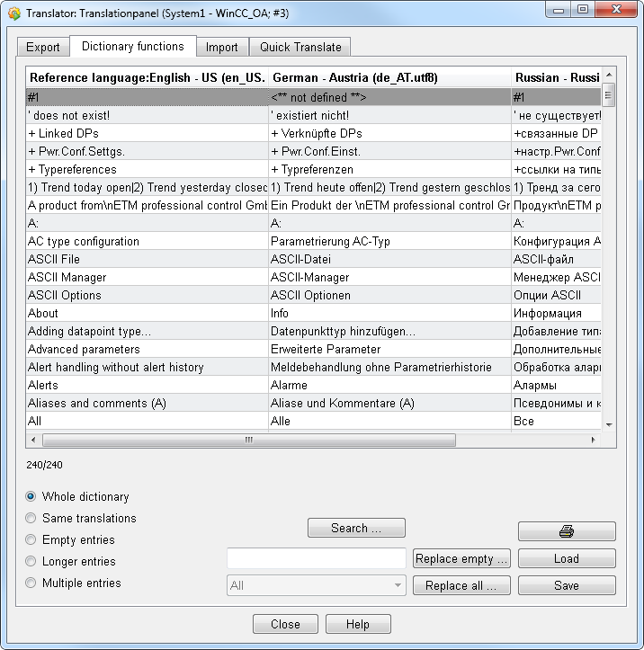Select 'Alert handling without alert history' cell
Screen dimensions: 644x650
148,367
